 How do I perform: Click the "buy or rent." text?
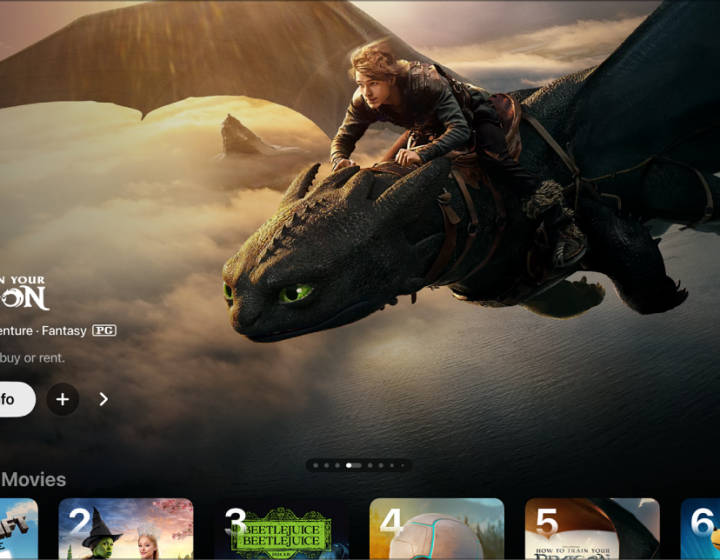click(32, 358)
